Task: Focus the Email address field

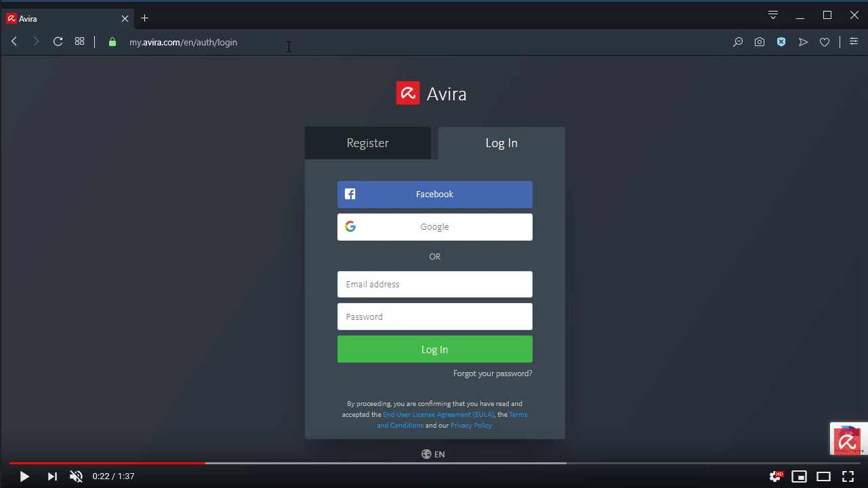Action: coord(435,284)
